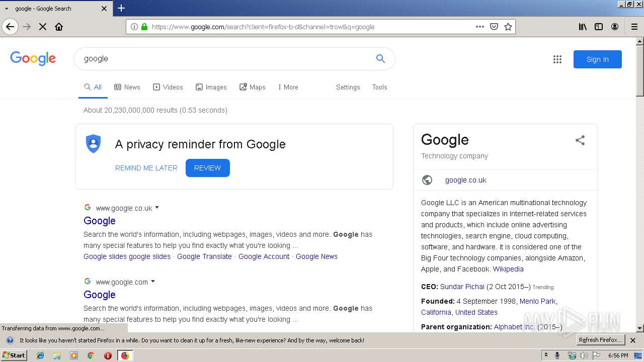This screenshot has height=362, width=644.
Task: Choose REMIND ME LATER
Action: 146,168
